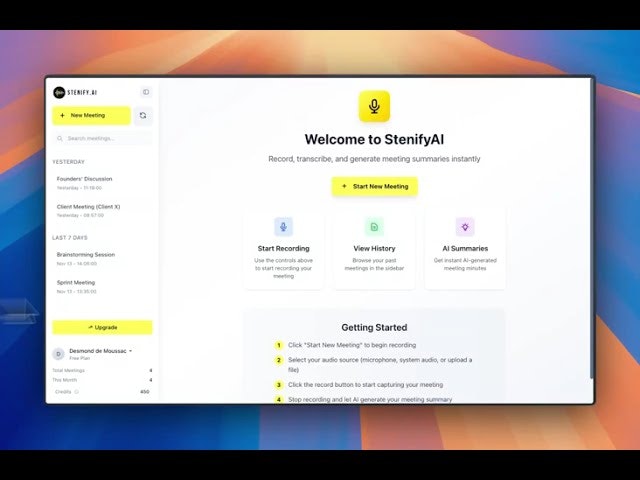The height and width of the screenshot is (480, 640).
Task: Click the LAST 7 DAYS section label
Action: pyautogui.click(x=70, y=238)
